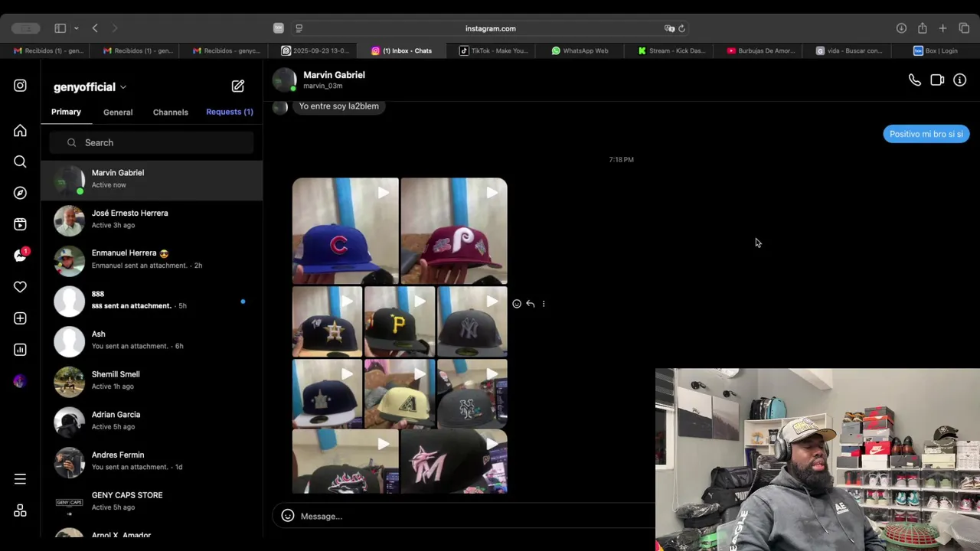Play the maroon Phillies cap video
Screen dimensions: 980x551
click(x=454, y=231)
